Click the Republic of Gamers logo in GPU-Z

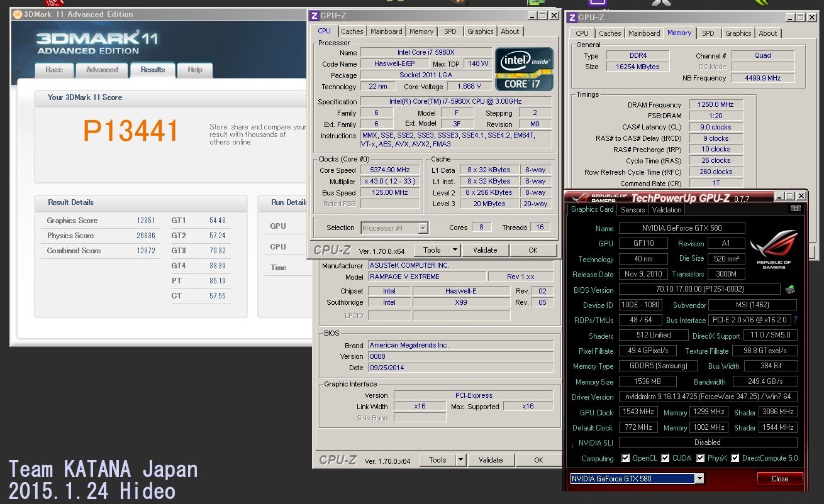pyautogui.click(x=773, y=249)
